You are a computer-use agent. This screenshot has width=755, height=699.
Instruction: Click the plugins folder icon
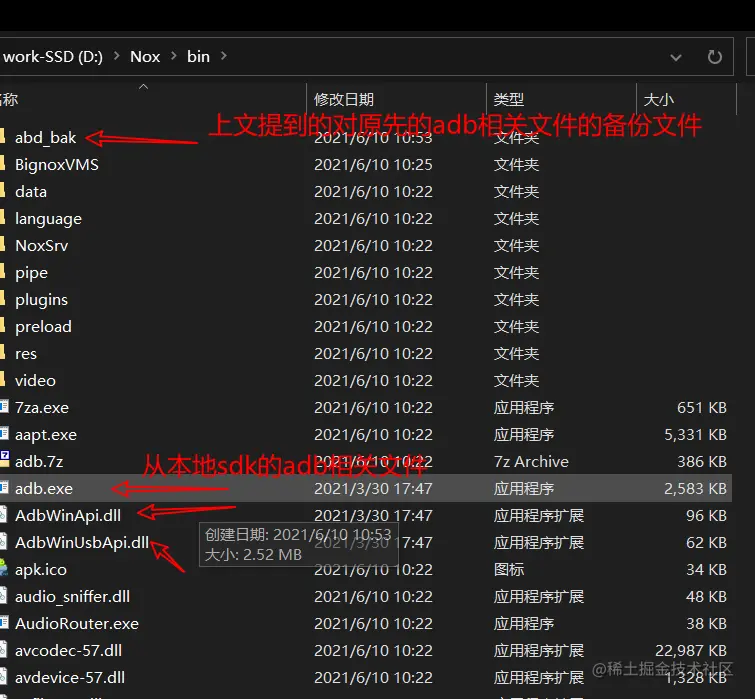pyautogui.click(x=3, y=298)
